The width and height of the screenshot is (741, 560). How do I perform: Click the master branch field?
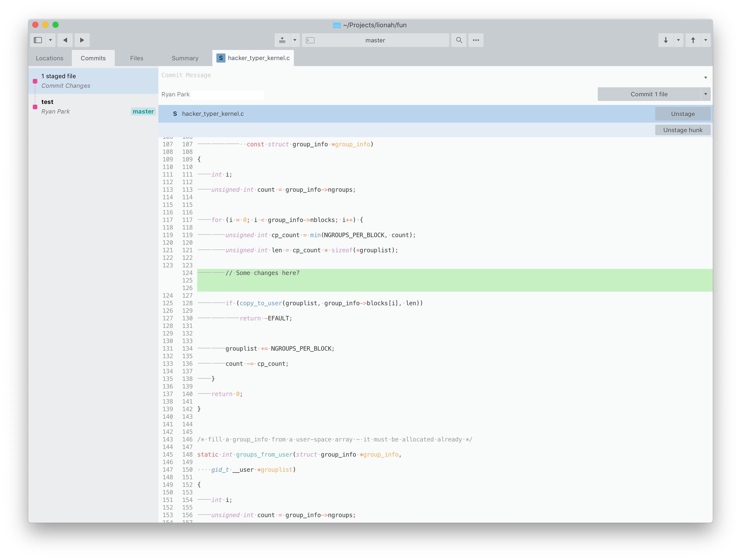[375, 40]
